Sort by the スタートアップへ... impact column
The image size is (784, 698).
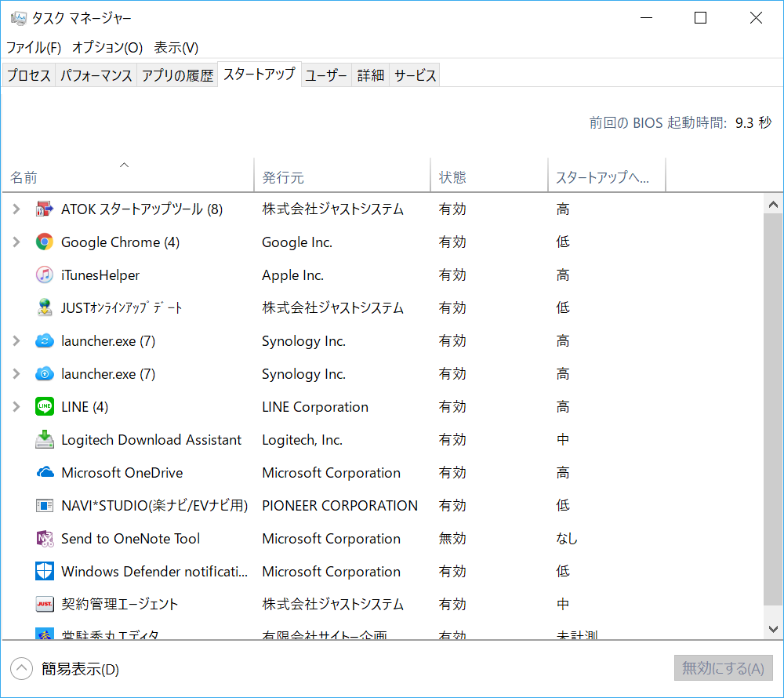[607, 175]
